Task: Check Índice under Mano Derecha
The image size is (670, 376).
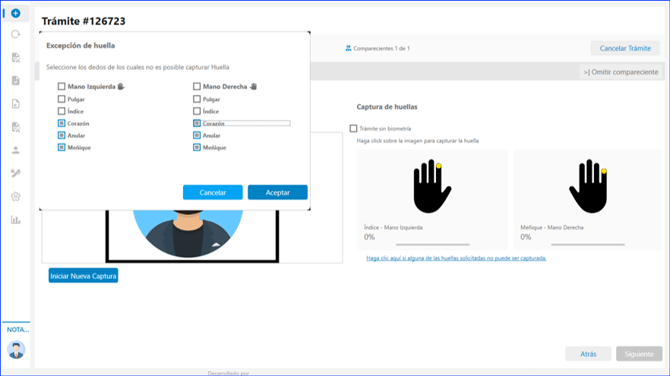Action: (x=197, y=111)
